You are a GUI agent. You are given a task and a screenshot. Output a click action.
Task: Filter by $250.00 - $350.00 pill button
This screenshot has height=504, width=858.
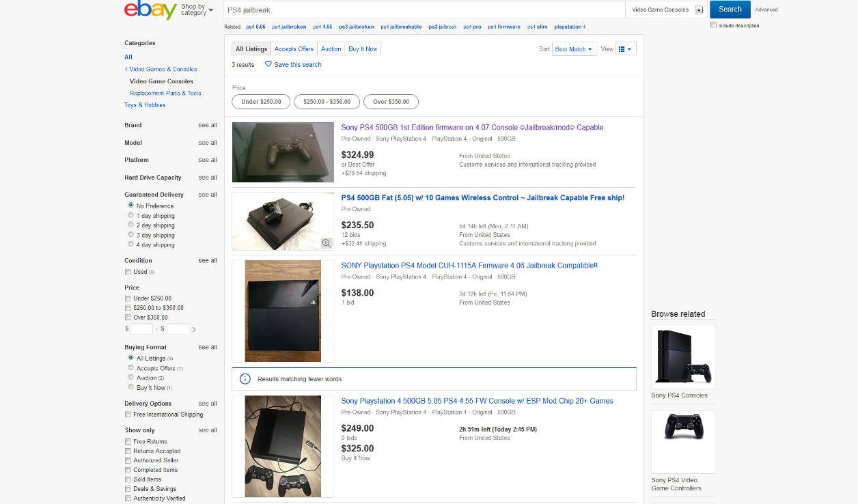pyautogui.click(x=327, y=102)
